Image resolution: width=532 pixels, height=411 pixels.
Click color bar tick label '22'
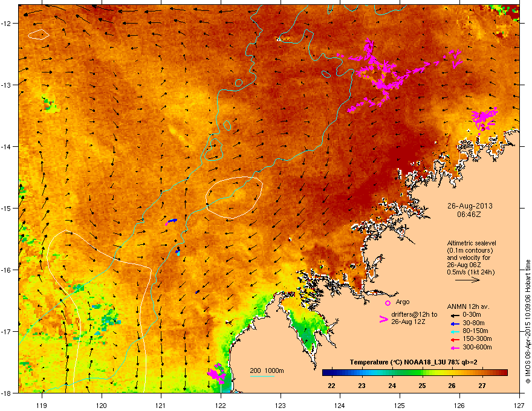tap(331, 386)
